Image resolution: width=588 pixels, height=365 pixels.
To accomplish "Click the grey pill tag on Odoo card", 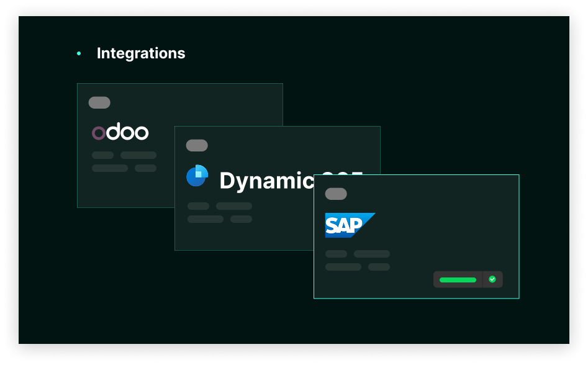I will [99, 102].
